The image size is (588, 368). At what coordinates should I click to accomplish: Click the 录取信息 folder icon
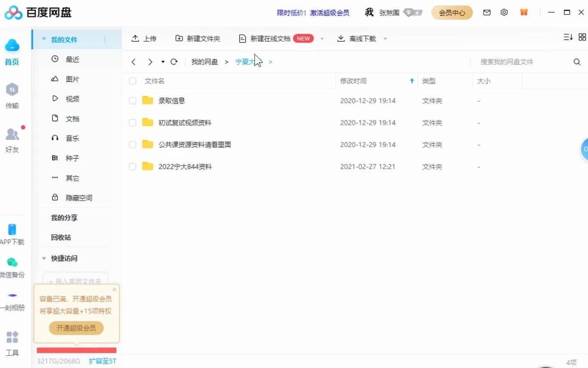pyautogui.click(x=147, y=101)
